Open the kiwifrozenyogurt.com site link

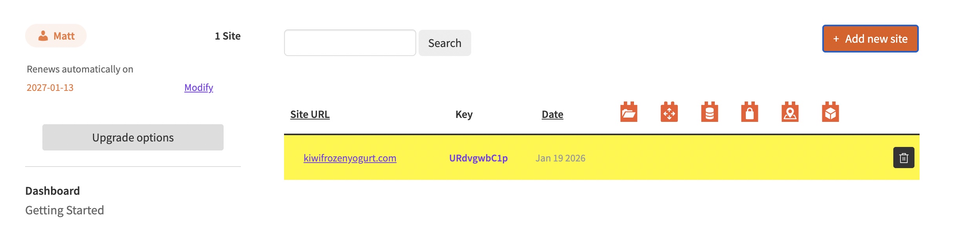pyautogui.click(x=350, y=158)
